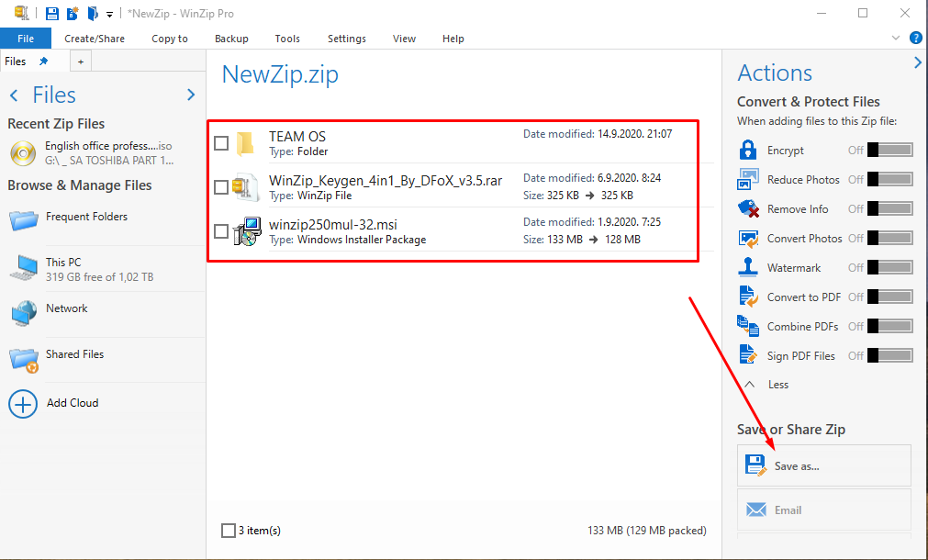
Task: Toggle the Reduce Photos switch
Action: click(890, 179)
